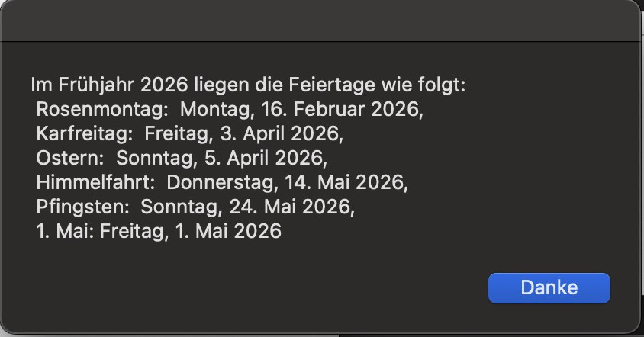Select the "Rosenmontag:" label
Viewport: 644px width, 337px height.
point(101,108)
